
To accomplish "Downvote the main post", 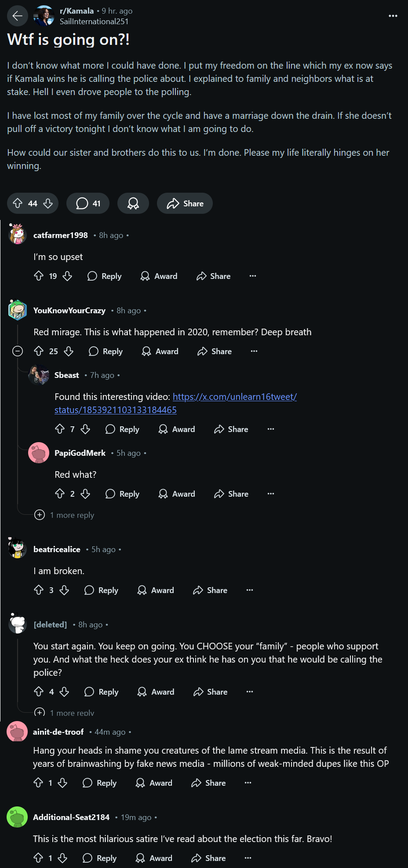I will (x=48, y=203).
